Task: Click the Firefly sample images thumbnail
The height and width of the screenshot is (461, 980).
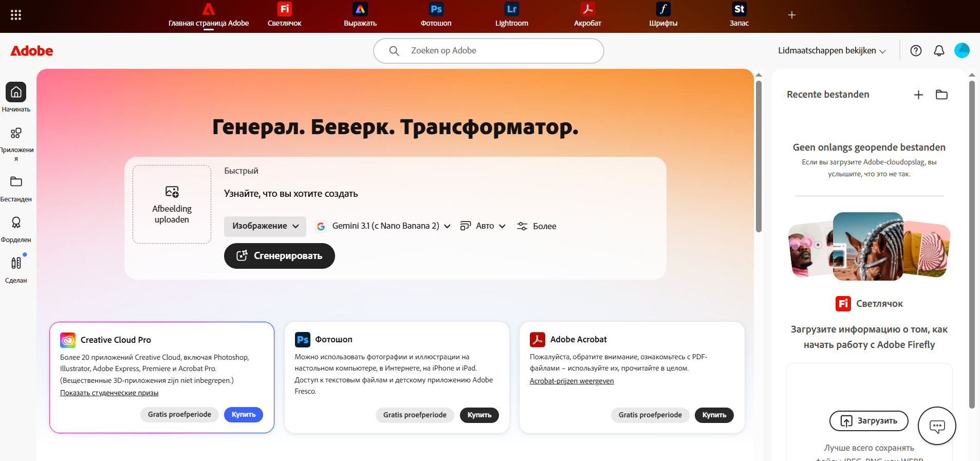Action: point(869,246)
